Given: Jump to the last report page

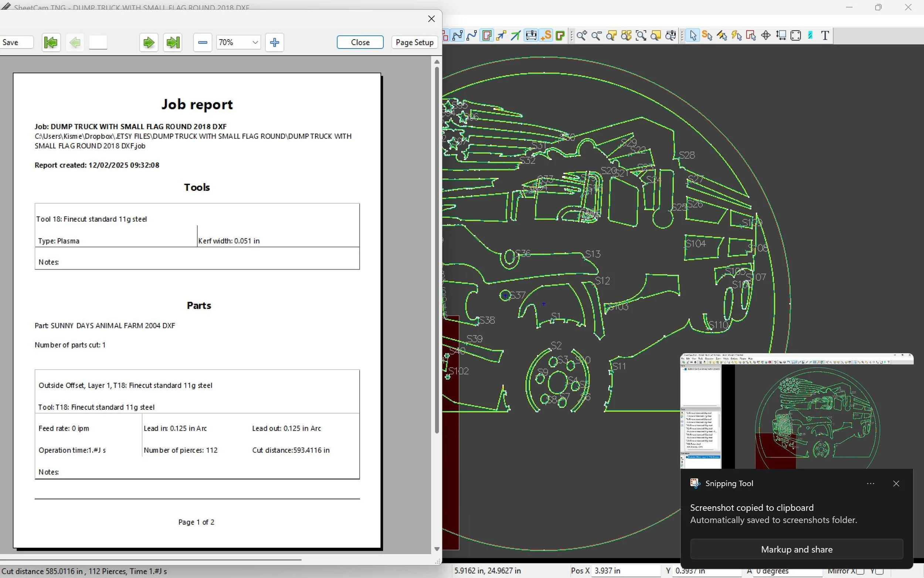Looking at the screenshot, I should point(173,43).
